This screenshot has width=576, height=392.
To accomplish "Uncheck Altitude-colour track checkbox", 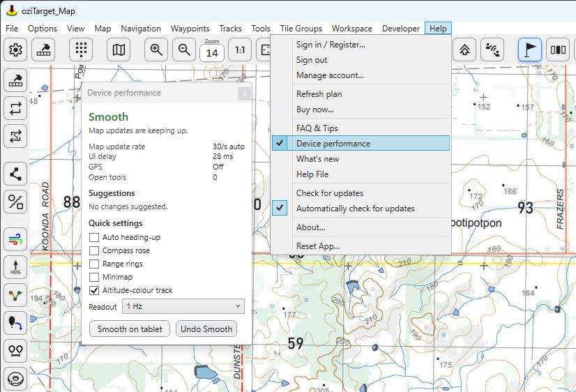I will 94,290.
